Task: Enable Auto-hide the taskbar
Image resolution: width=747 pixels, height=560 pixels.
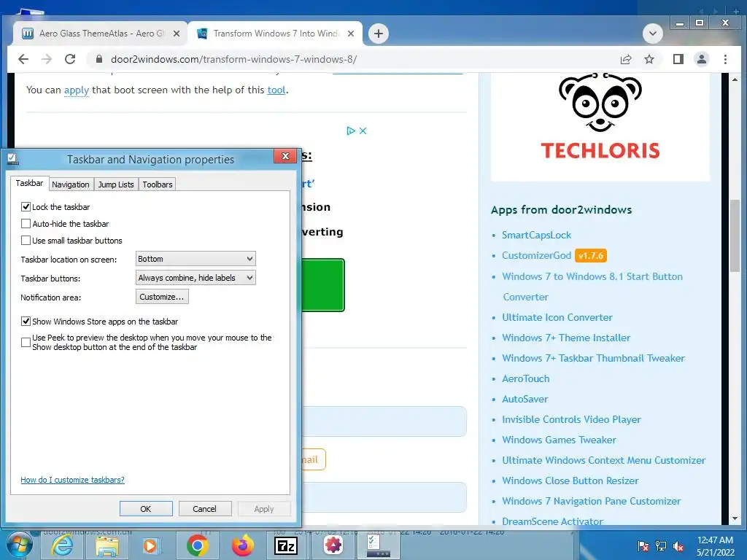Action: tap(26, 223)
